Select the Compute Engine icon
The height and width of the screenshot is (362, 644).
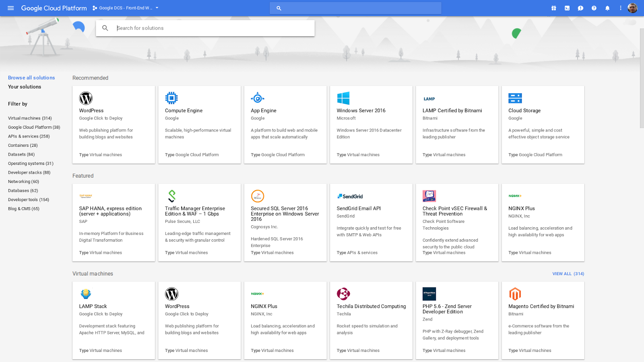click(x=171, y=98)
